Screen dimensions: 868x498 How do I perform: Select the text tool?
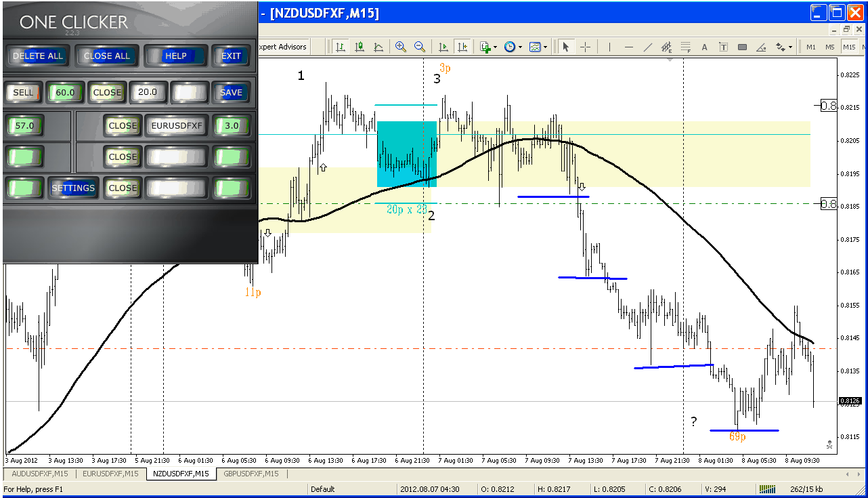coord(704,47)
